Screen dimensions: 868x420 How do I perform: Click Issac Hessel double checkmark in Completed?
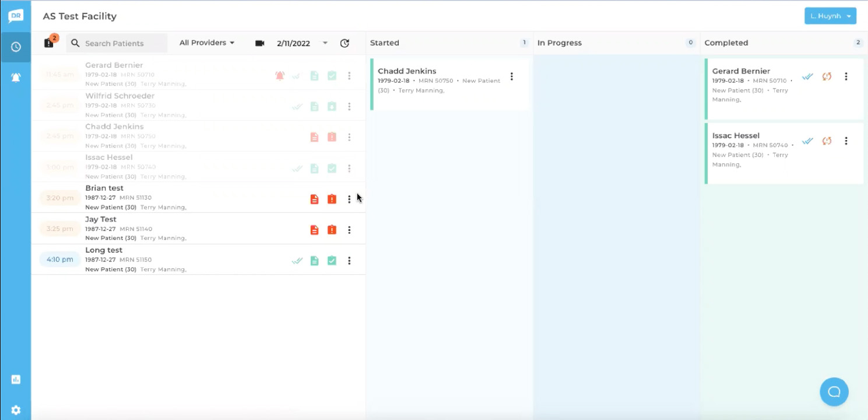(x=807, y=141)
